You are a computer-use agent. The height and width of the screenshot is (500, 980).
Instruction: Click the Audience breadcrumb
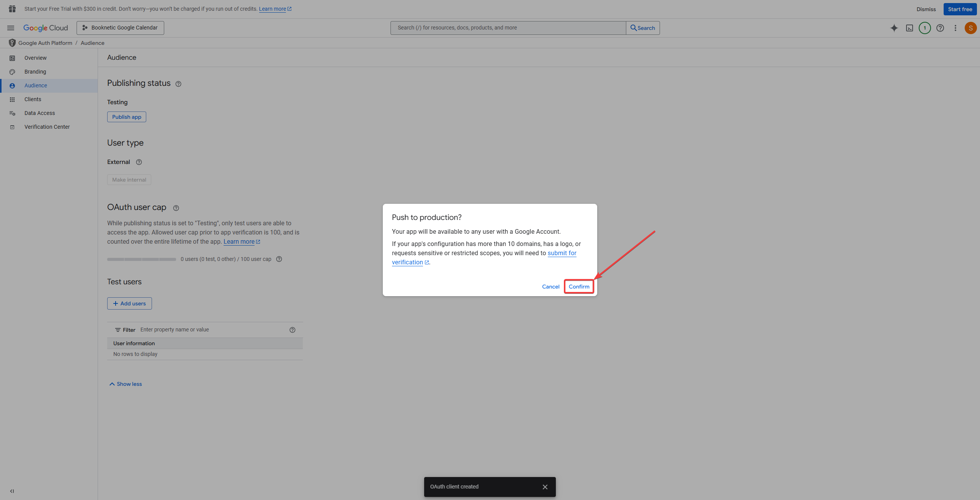click(x=92, y=43)
